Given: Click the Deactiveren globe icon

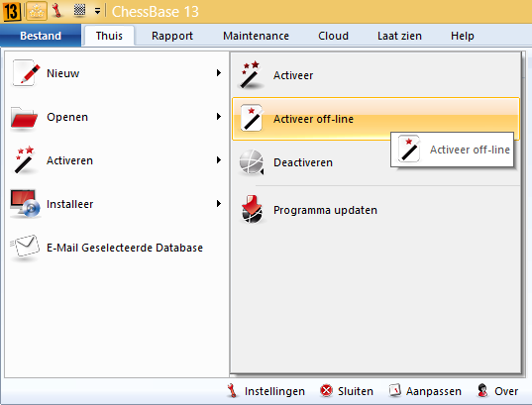Looking at the screenshot, I should click(252, 162).
